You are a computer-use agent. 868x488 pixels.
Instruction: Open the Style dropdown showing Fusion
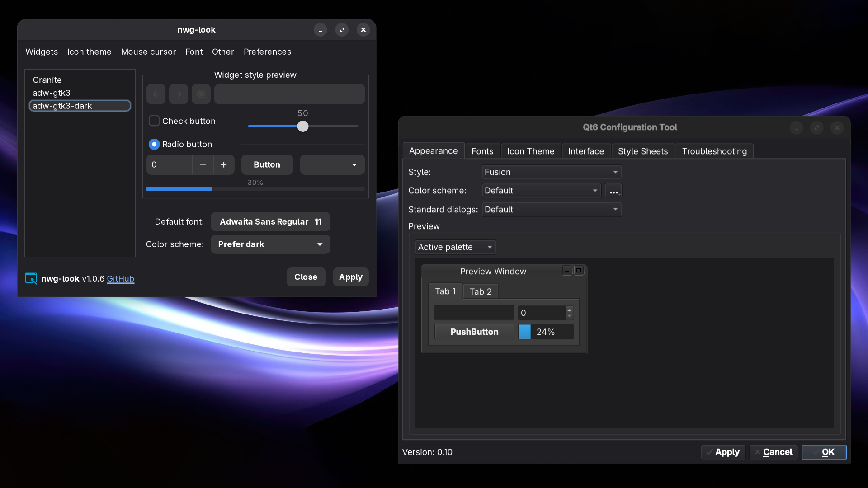[552, 172]
